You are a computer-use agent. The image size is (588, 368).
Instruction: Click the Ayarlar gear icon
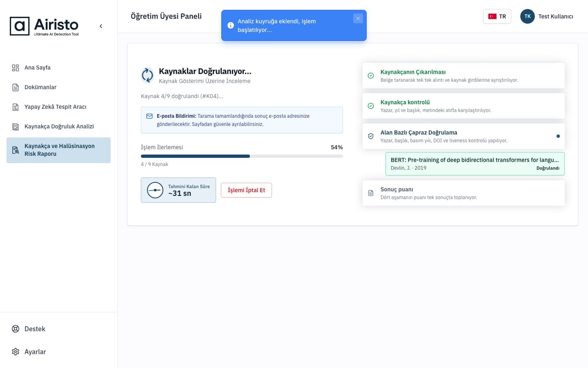tap(16, 352)
